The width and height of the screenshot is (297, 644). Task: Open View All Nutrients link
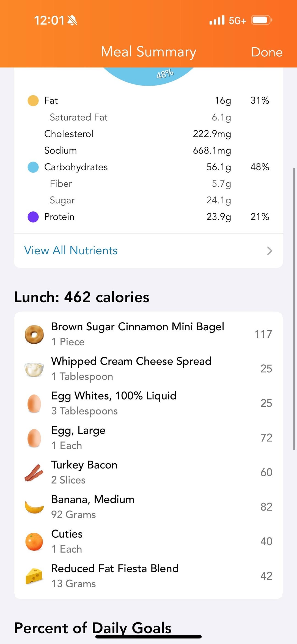(71, 251)
